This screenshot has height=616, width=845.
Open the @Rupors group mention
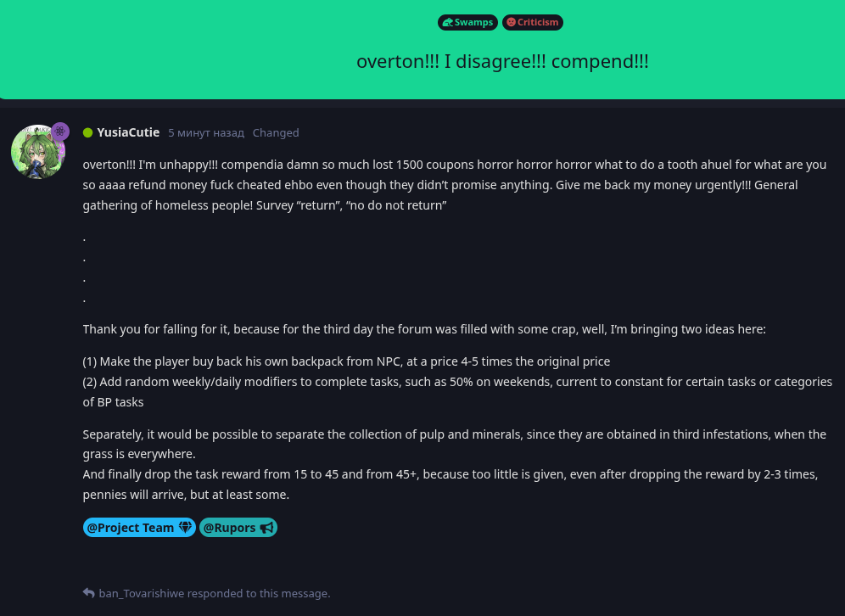point(238,528)
